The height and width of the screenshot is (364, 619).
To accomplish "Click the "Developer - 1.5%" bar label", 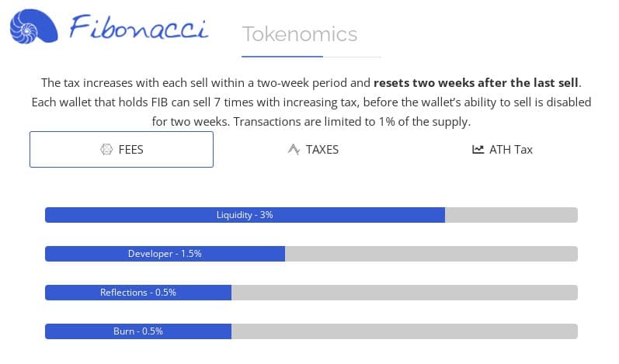I will coord(165,254).
